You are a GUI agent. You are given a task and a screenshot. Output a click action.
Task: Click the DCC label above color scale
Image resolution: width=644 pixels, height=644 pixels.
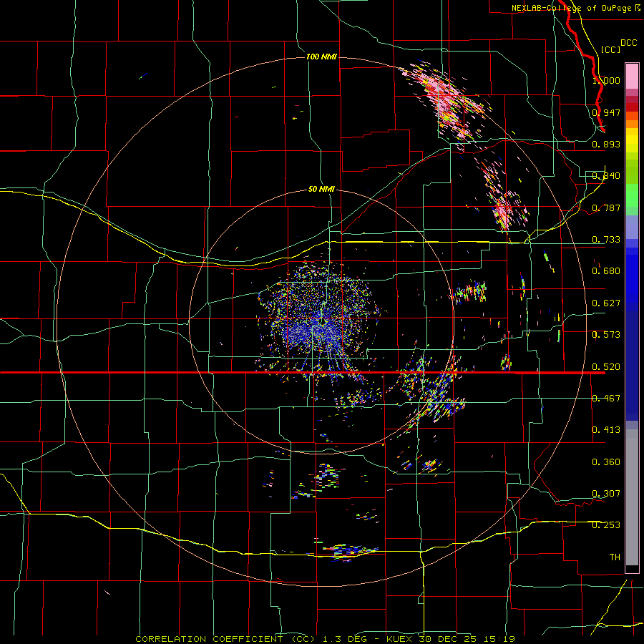(x=628, y=43)
